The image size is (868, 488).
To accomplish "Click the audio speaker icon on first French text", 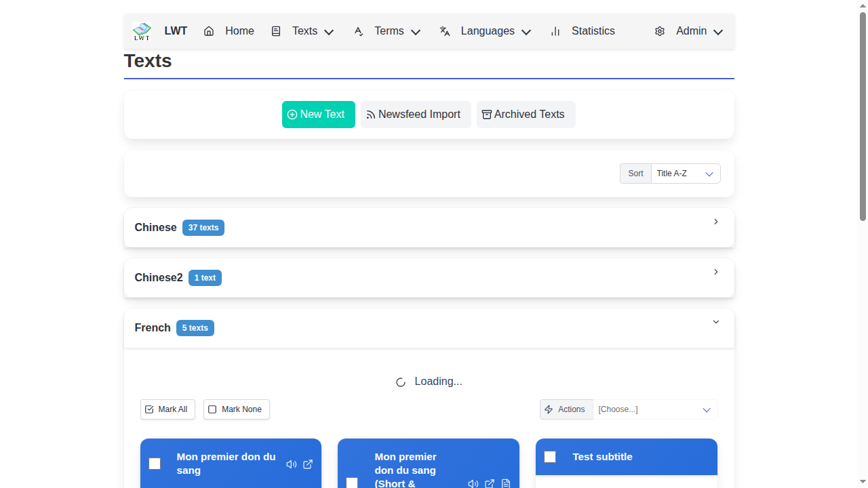I will [x=292, y=464].
